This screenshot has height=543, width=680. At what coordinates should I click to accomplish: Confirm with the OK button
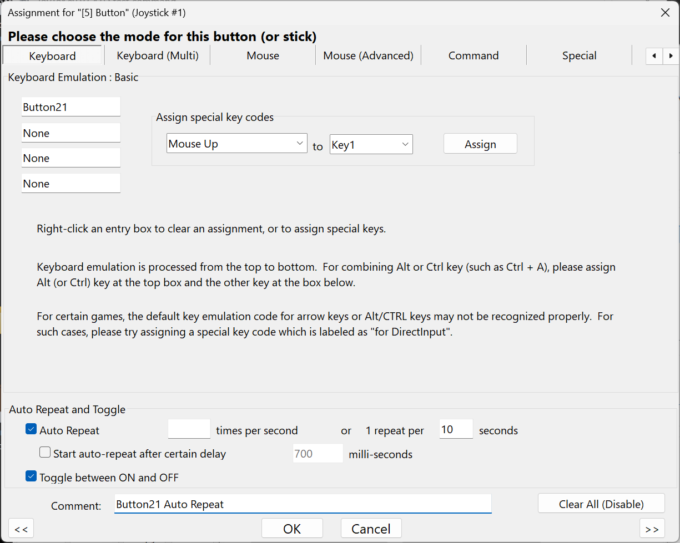(292, 529)
